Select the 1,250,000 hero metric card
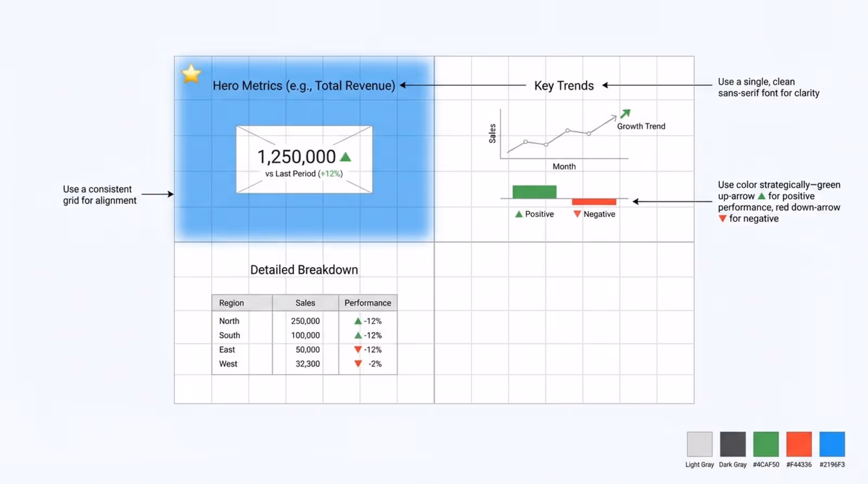The image size is (868, 484). click(x=304, y=160)
